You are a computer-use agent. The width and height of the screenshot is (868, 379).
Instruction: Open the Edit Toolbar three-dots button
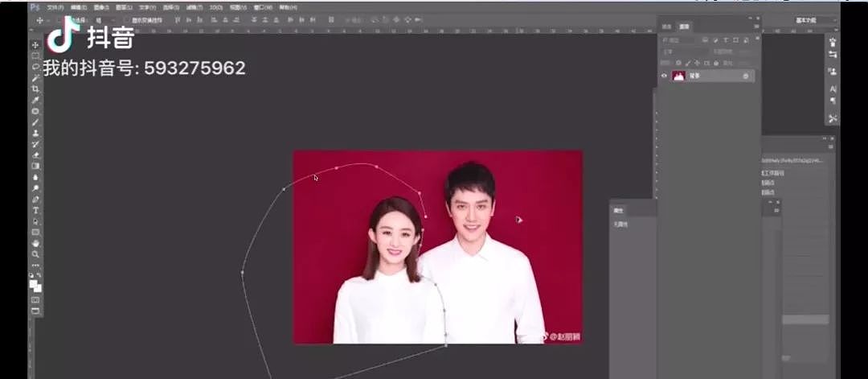[x=35, y=266]
